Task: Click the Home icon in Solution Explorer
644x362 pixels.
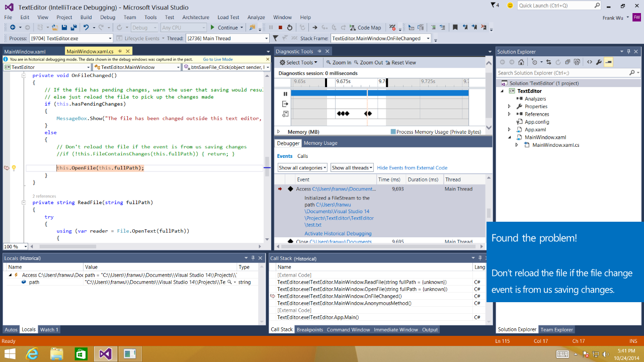Action: 521,62
